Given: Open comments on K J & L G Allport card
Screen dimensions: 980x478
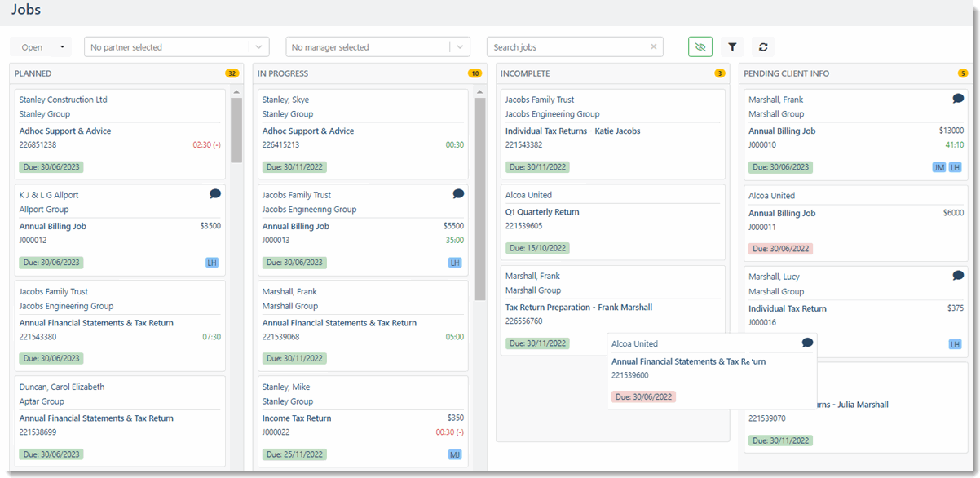Looking at the screenshot, I should [215, 194].
